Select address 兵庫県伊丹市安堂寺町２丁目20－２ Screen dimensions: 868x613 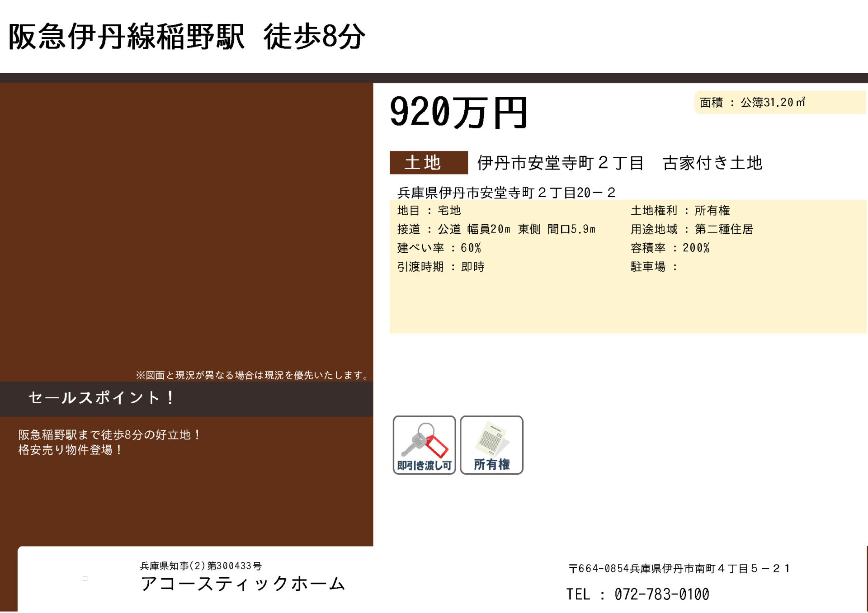506,193
